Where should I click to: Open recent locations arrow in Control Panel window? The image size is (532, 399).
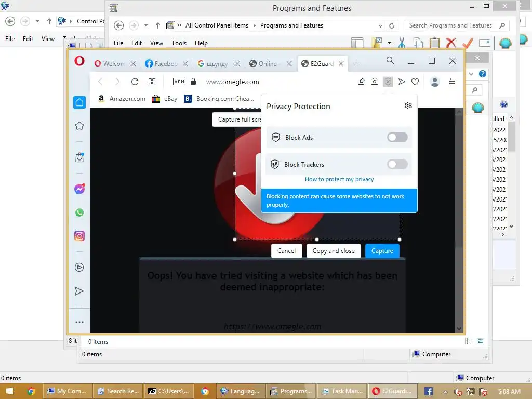(37, 21)
